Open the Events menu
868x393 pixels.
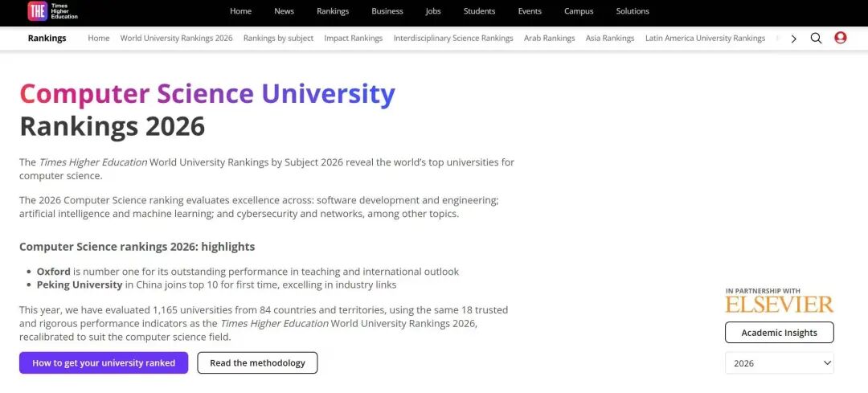pyautogui.click(x=530, y=11)
